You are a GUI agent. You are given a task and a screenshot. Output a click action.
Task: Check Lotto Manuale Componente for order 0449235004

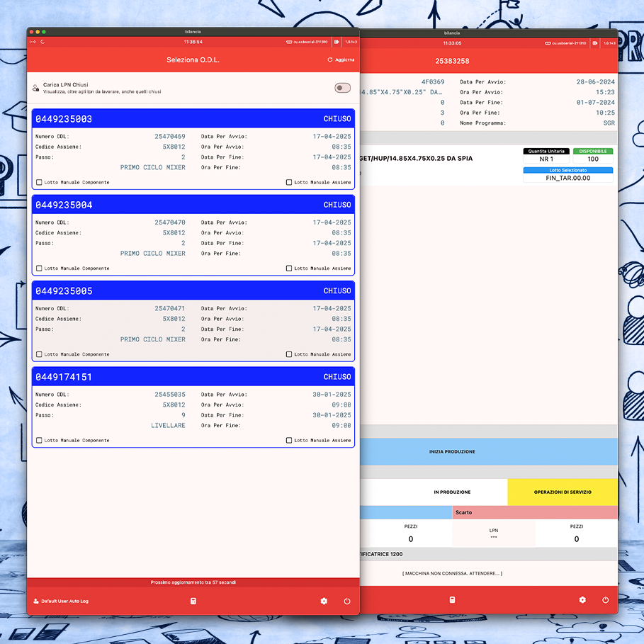39,269
